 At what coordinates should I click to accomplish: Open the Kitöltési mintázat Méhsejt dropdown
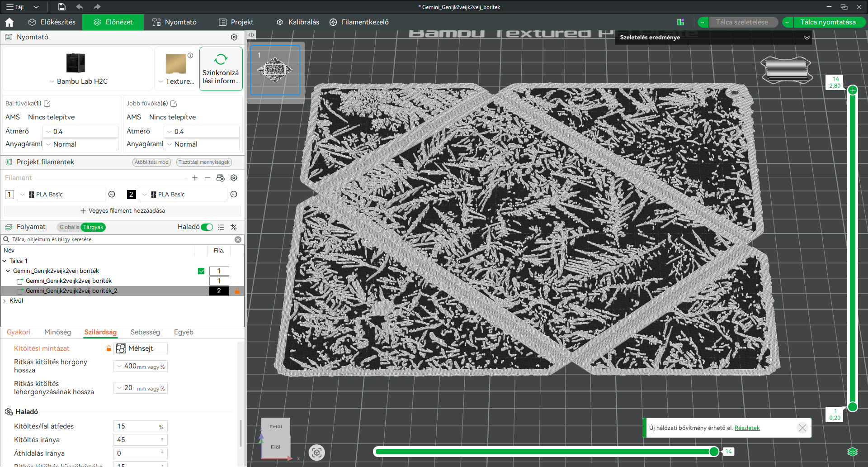(x=141, y=348)
